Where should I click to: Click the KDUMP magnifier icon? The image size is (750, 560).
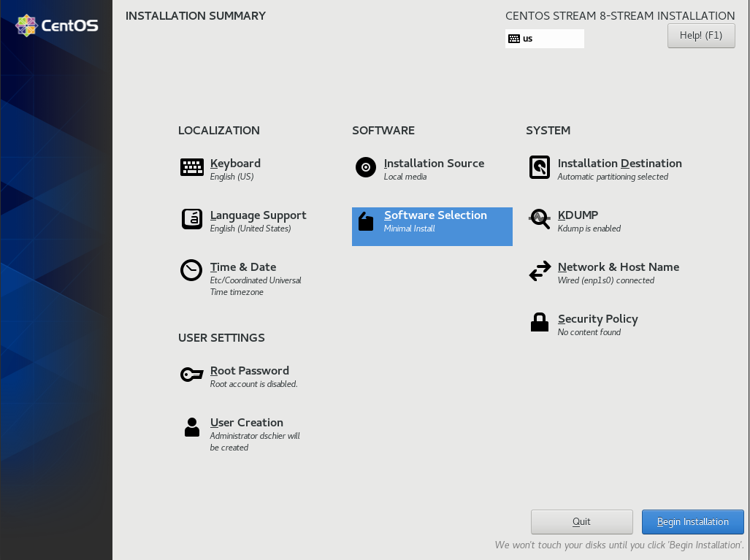tap(540, 219)
